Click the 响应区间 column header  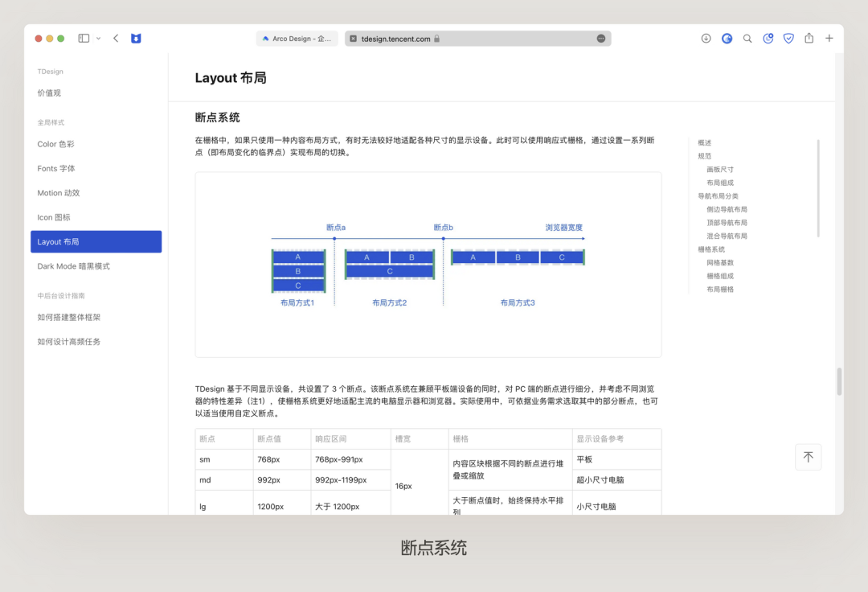click(350, 438)
